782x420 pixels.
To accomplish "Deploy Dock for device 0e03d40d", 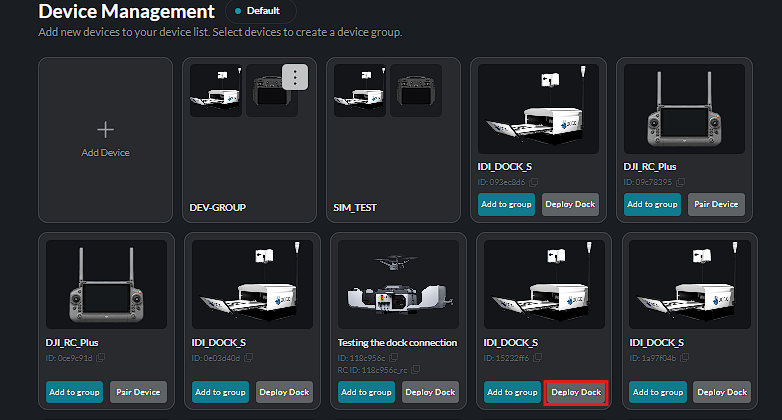I will pyautogui.click(x=284, y=392).
